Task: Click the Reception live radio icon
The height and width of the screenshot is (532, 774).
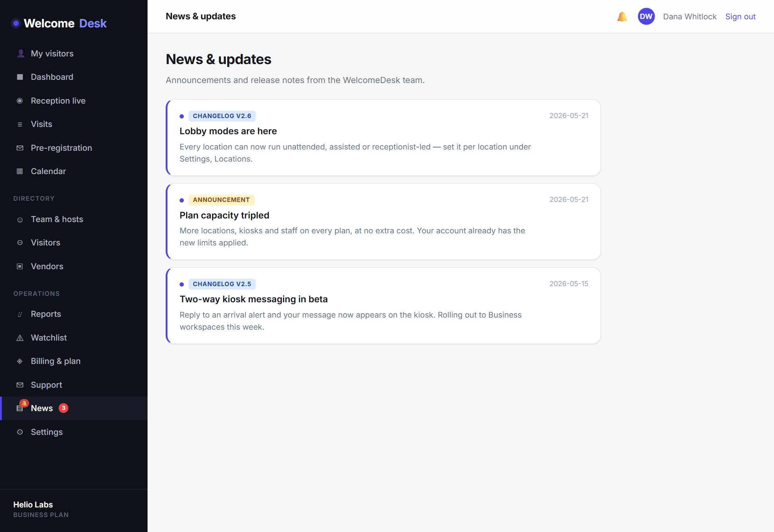Action: (x=20, y=101)
